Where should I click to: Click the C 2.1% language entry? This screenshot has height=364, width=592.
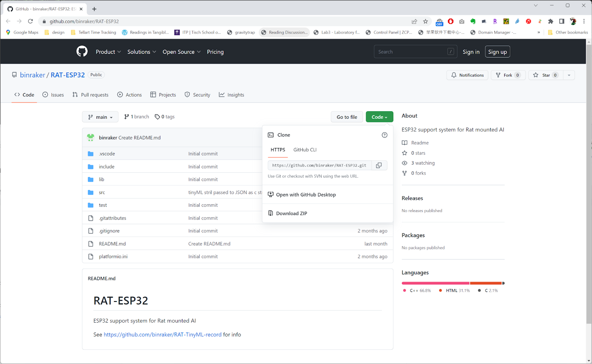[x=488, y=290]
